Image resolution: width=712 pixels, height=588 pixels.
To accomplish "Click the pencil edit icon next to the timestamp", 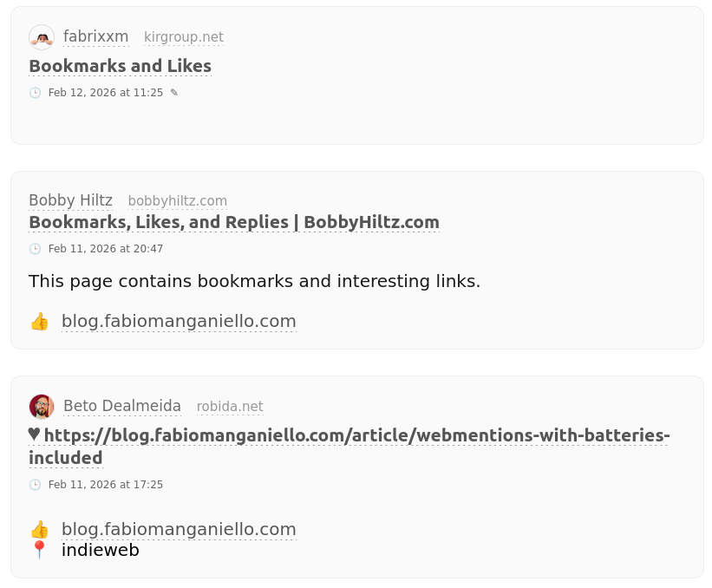I will coord(173,92).
